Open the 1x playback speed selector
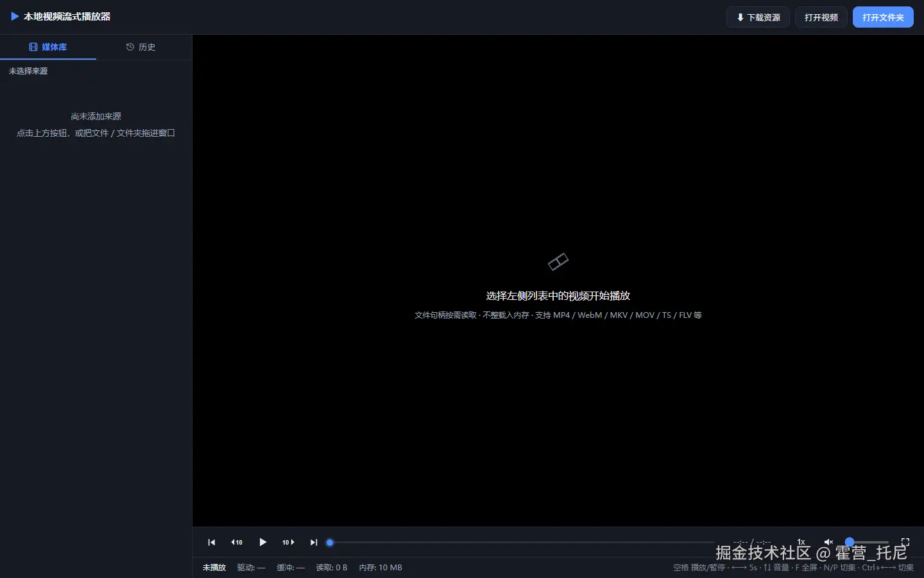This screenshot has height=578, width=924. [801, 542]
